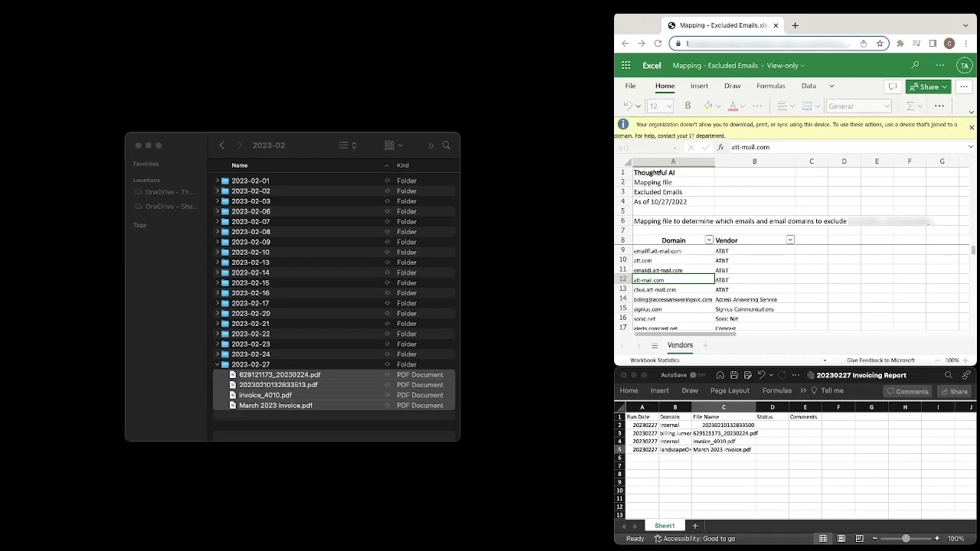Click the fx insert function icon
Image resolution: width=980 pixels, height=551 pixels.
coord(720,147)
